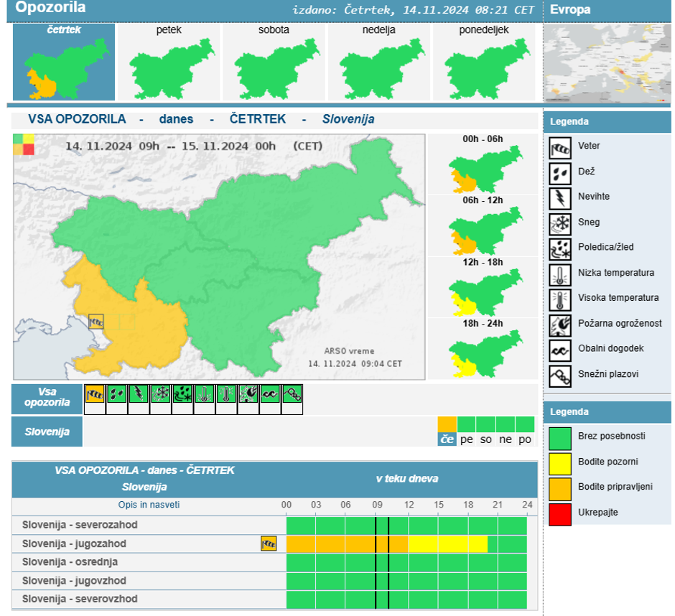Click the Opis in nasveti link
Viewport: 675px width, 616px height.
pos(149,505)
